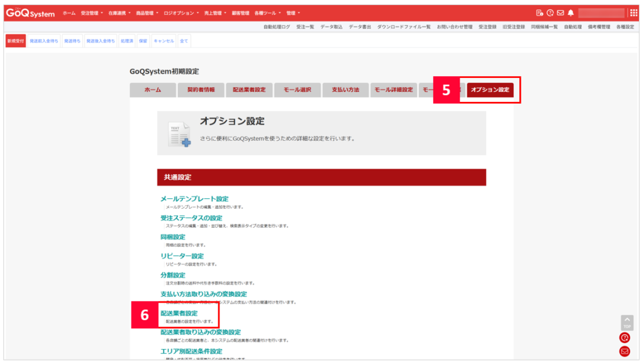
Task: Open 受注ステータスの設定 link
Action: coord(191,218)
